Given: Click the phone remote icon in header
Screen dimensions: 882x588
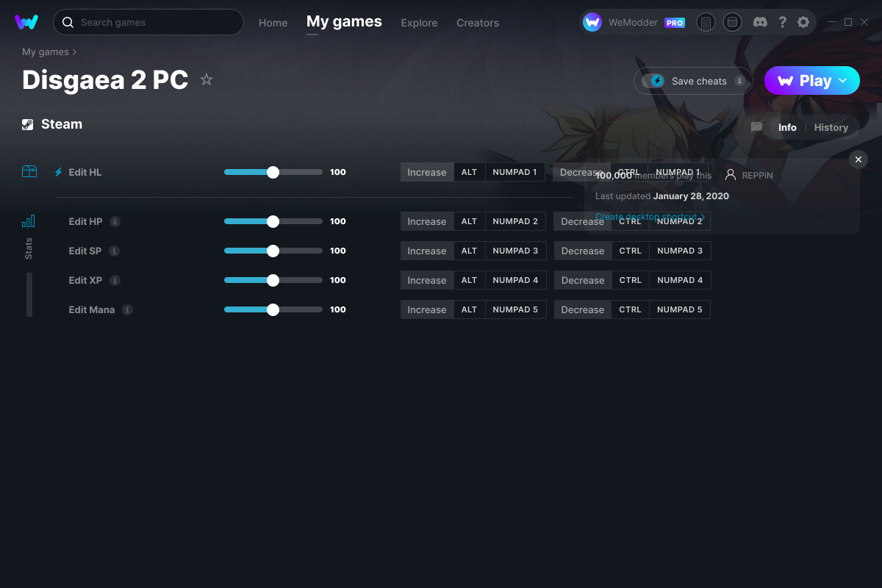Looking at the screenshot, I should click(x=706, y=22).
